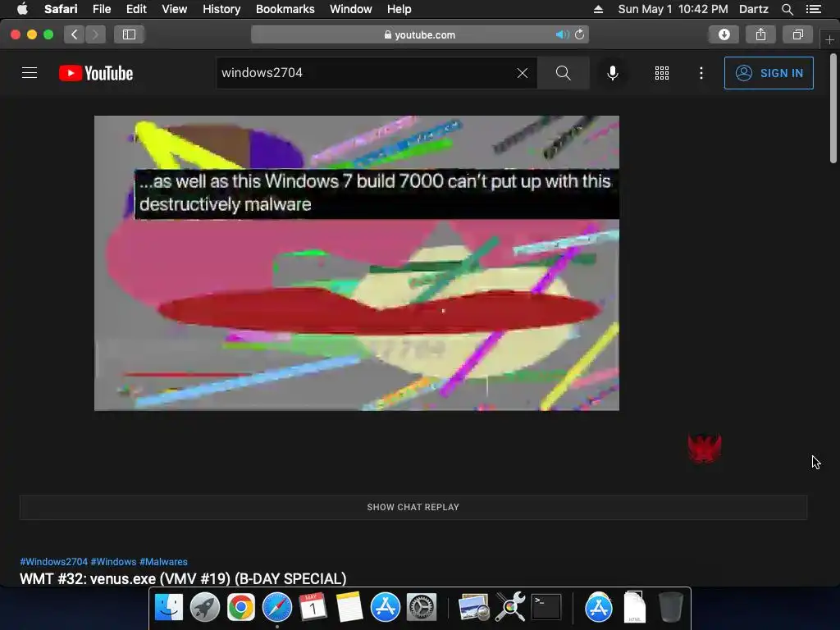The width and height of the screenshot is (840, 630).
Task: Open the App Store beside Notes in Dock
Action: pos(386,607)
